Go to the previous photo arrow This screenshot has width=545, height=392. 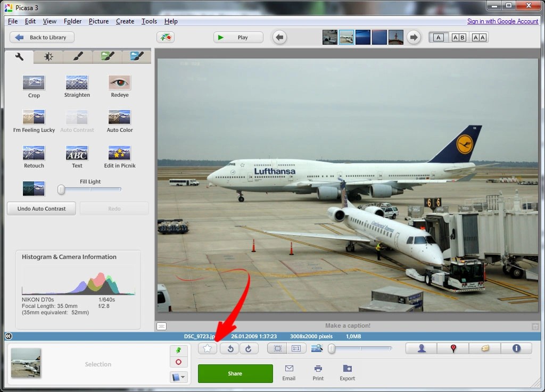[x=279, y=37]
